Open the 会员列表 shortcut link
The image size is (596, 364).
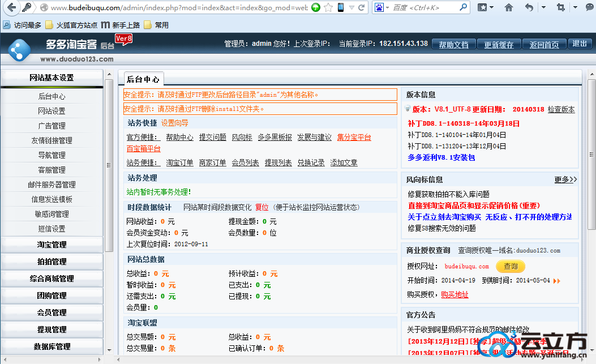[245, 163]
